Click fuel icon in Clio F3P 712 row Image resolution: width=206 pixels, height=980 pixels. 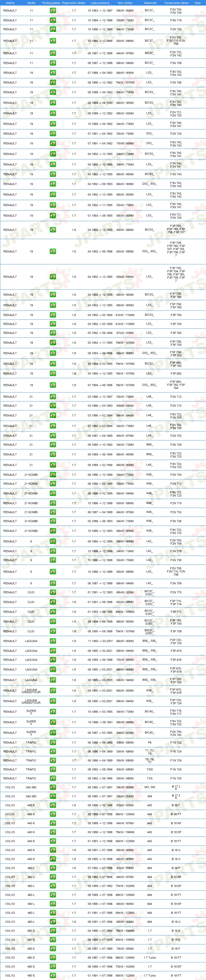coord(53,612)
